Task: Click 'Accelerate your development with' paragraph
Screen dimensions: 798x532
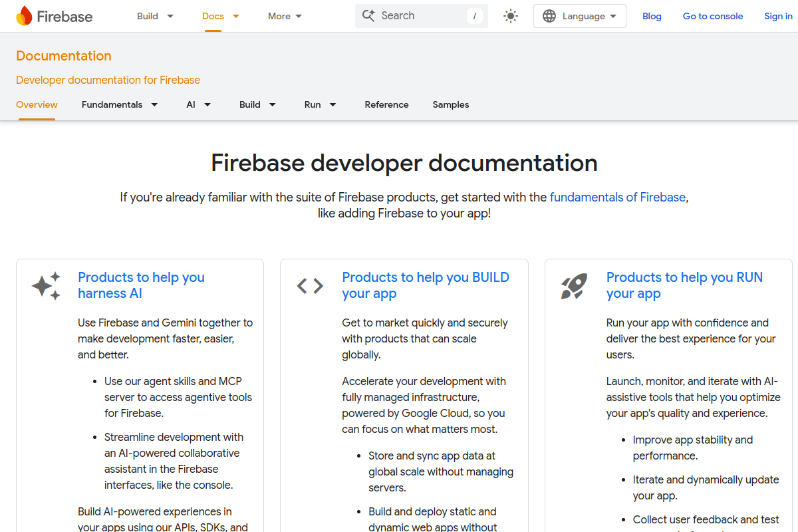Action: pyautogui.click(x=424, y=405)
